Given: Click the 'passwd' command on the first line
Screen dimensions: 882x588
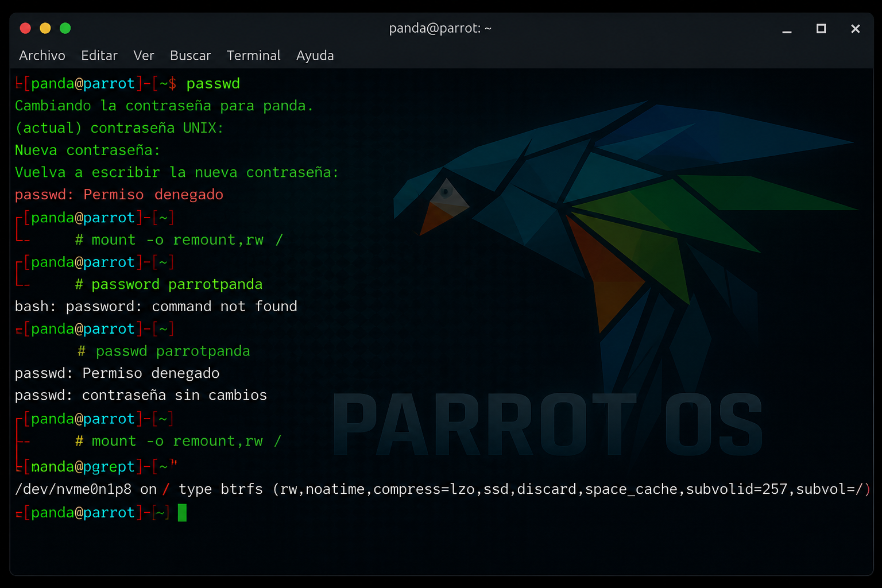Looking at the screenshot, I should click(x=213, y=84).
